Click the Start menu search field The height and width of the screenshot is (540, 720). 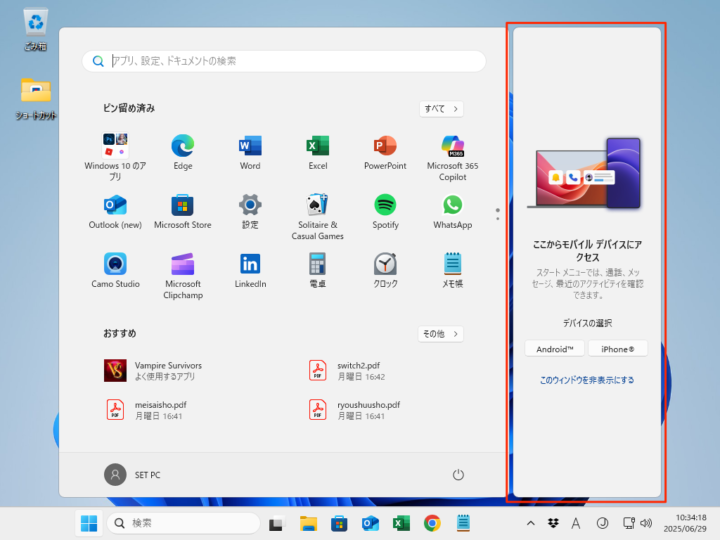click(x=284, y=61)
